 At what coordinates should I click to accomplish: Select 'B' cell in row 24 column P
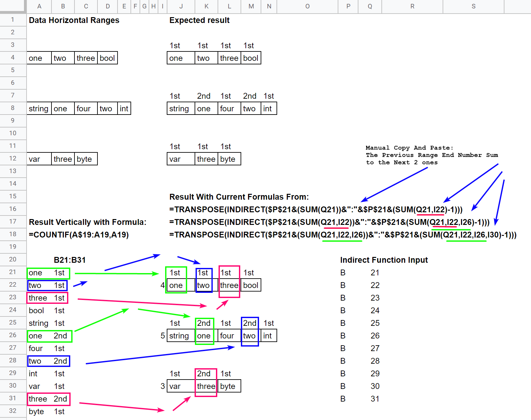[x=348, y=311]
